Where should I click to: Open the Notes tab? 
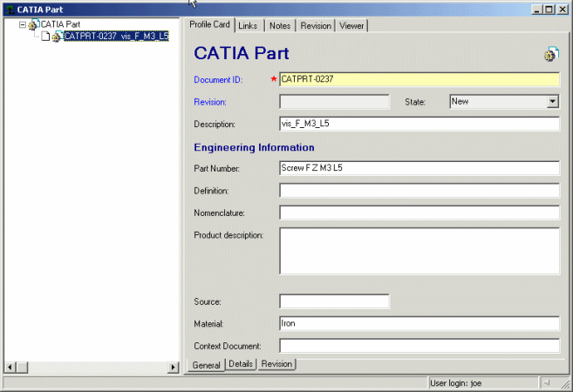pos(279,25)
